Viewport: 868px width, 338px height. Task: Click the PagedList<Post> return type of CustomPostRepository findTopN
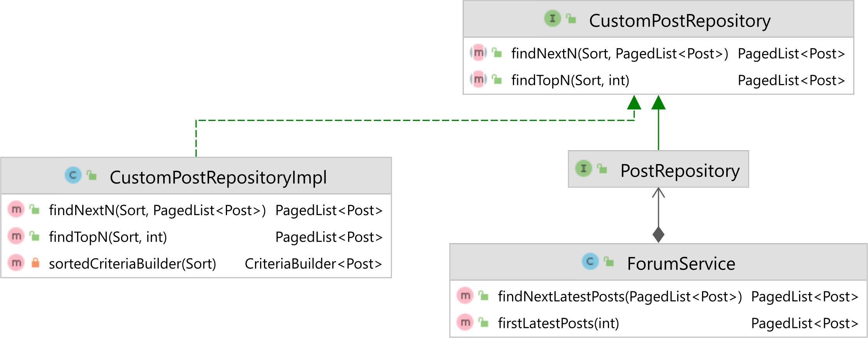tap(791, 81)
